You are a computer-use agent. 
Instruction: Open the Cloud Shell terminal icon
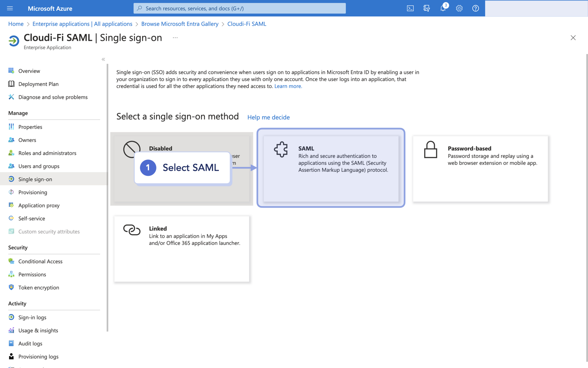(x=410, y=8)
